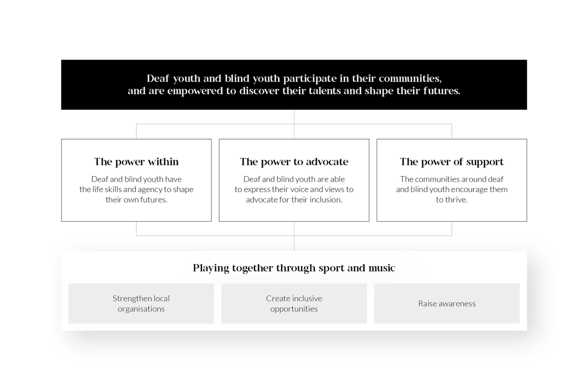The image size is (588, 392).
Task: Click 'and blind youth encourage them' text
Action: point(452,190)
